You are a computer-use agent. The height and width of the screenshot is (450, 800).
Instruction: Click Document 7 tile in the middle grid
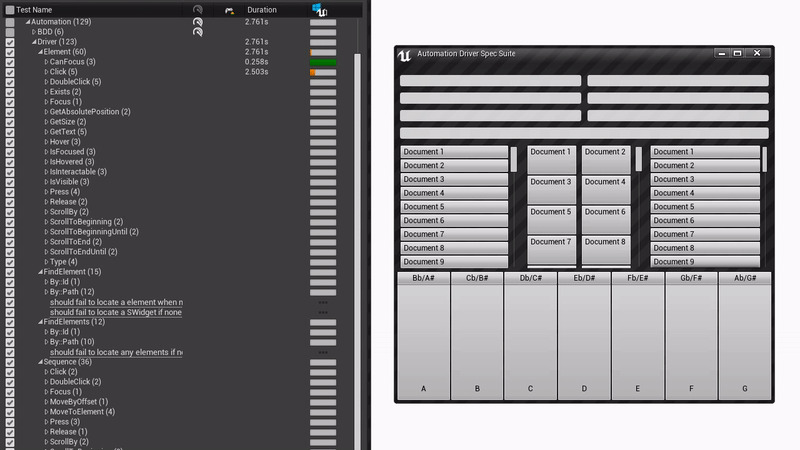pyautogui.click(x=552, y=250)
